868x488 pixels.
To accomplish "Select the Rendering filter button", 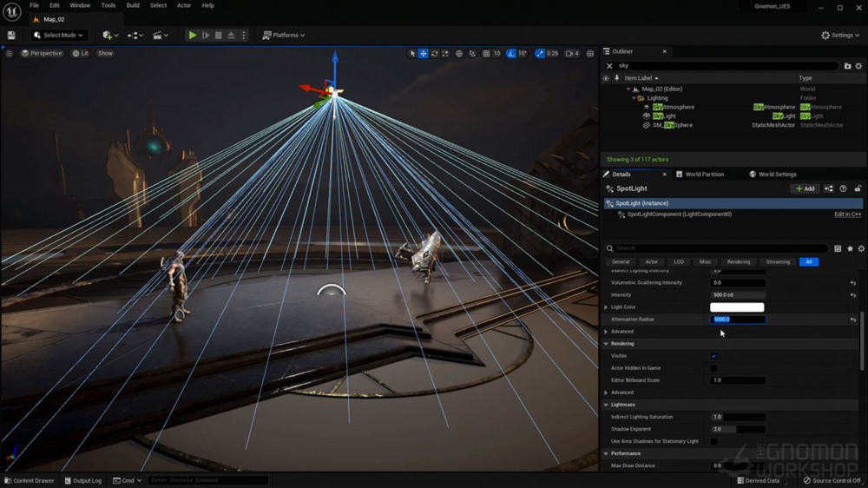I will click(x=739, y=261).
